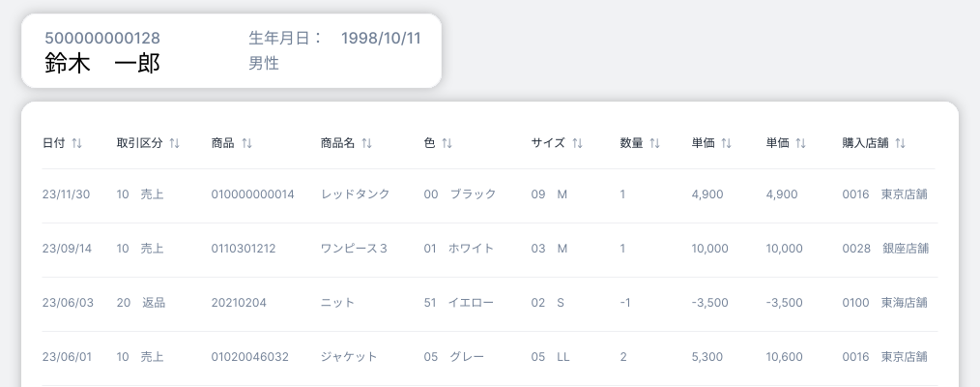The width and height of the screenshot is (980, 387).
Task: Click the 0028 銀座店舗 store cell
Action: coord(885,249)
